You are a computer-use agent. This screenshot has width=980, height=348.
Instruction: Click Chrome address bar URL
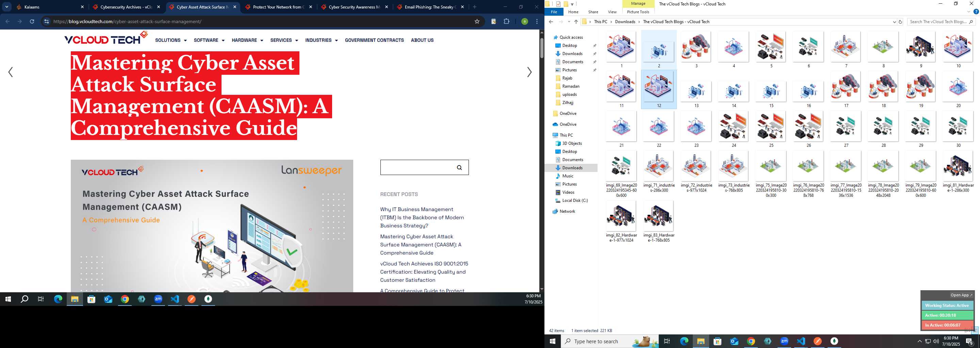click(127, 21)
